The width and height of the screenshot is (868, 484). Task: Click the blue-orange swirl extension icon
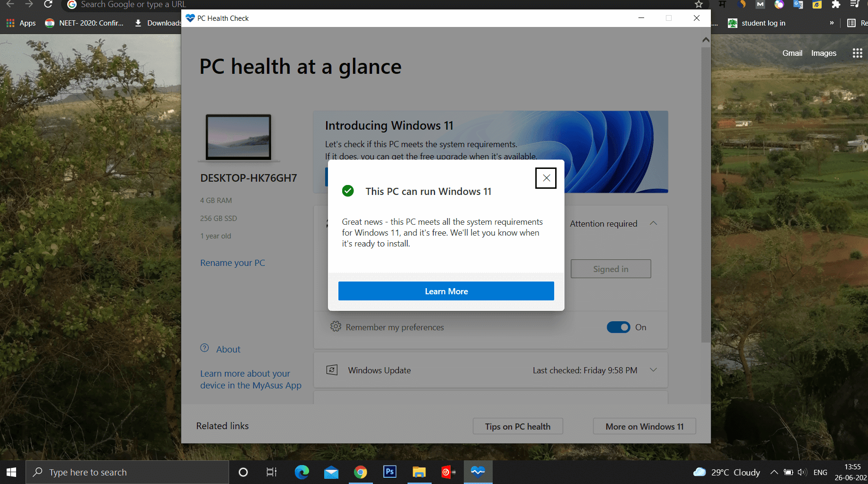click(x=741, y=4)
